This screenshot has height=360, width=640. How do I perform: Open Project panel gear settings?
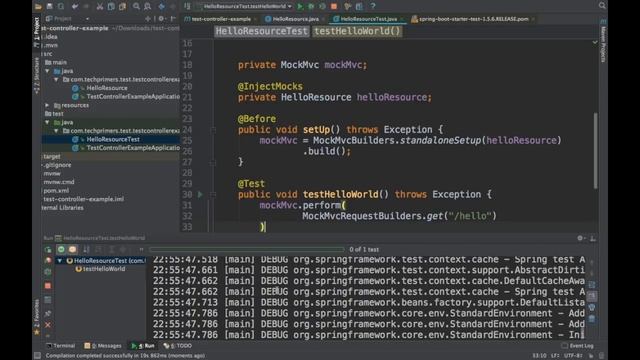161,19
